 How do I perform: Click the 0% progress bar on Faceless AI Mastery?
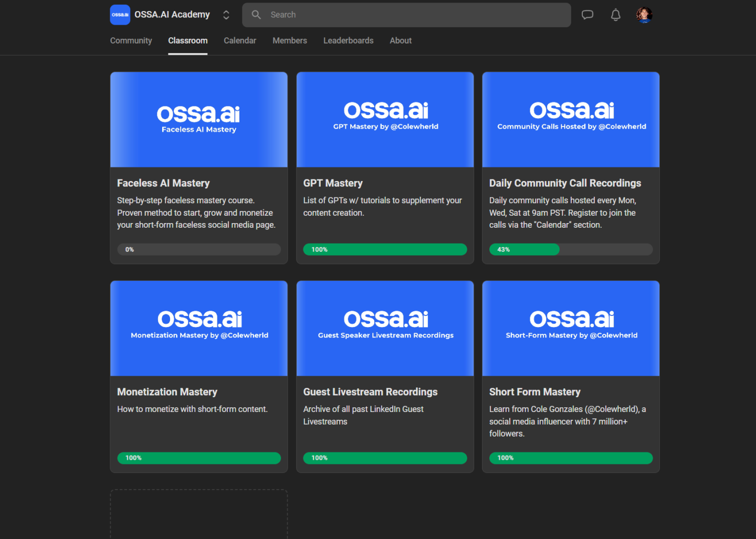point(198,249)
